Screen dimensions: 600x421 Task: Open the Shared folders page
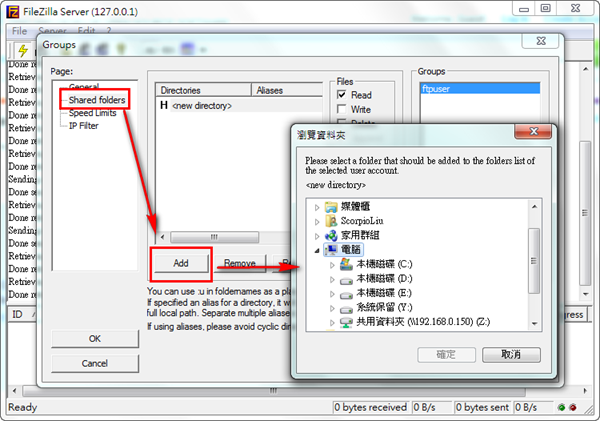[x=97, y=100]
